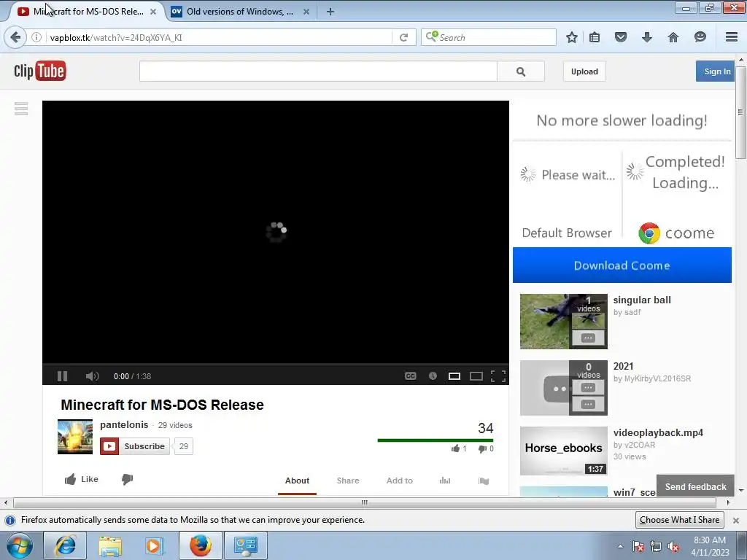Open the 2021 playlist link

(x=623, y=366)
